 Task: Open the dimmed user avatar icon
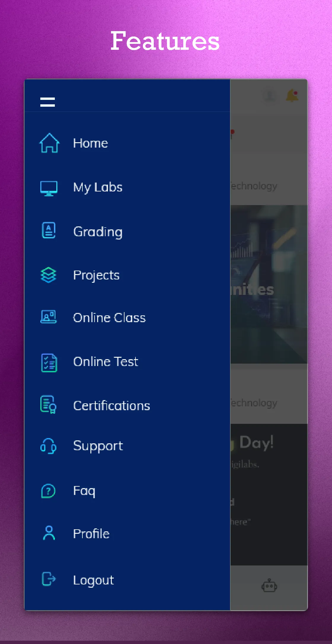[270, 95]
